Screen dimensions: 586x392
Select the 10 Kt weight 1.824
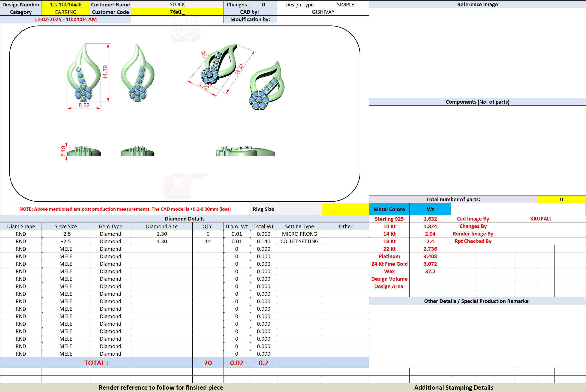tap(430, 226)
